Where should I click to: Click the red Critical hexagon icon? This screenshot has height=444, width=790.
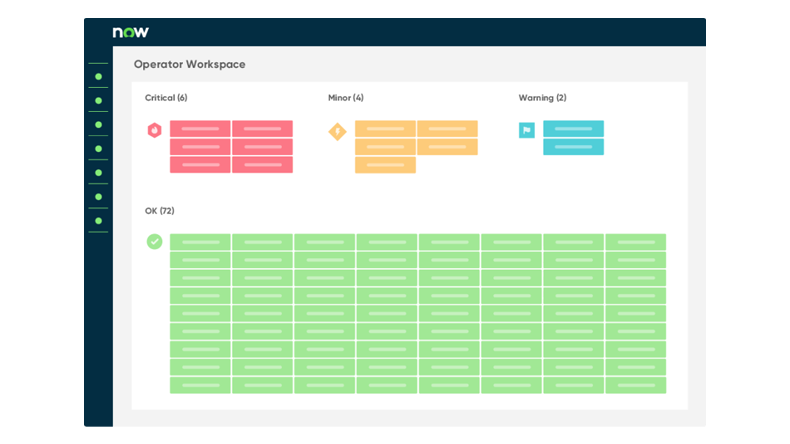[x=154, y=130]
